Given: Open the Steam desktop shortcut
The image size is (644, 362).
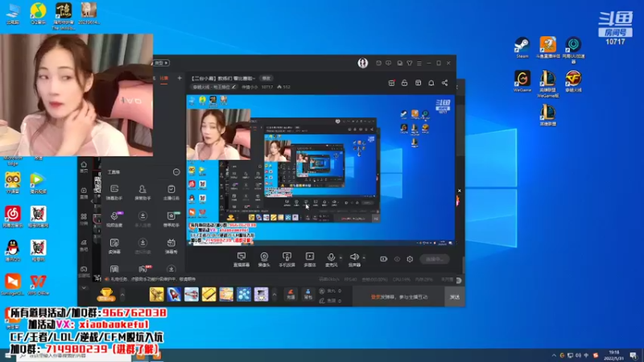Looking at the screenshot, I should coord(522,47).
